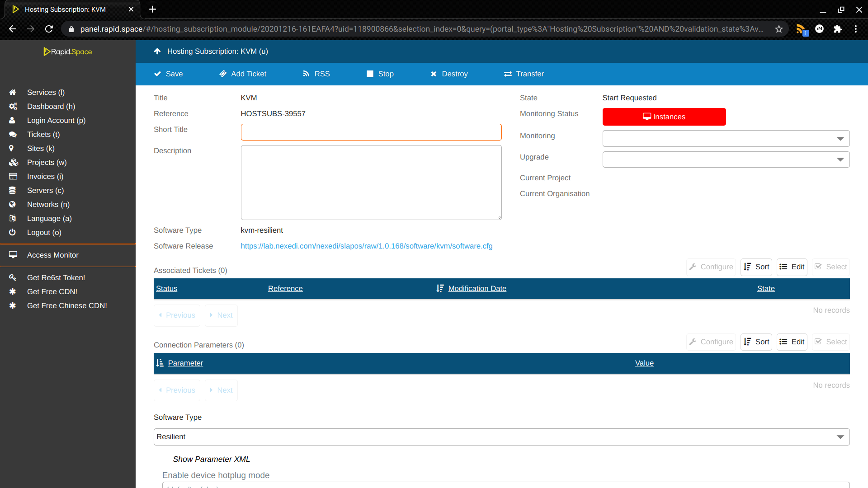
Task: Click Destroy in the action bar
Action: tap(449, 74)
